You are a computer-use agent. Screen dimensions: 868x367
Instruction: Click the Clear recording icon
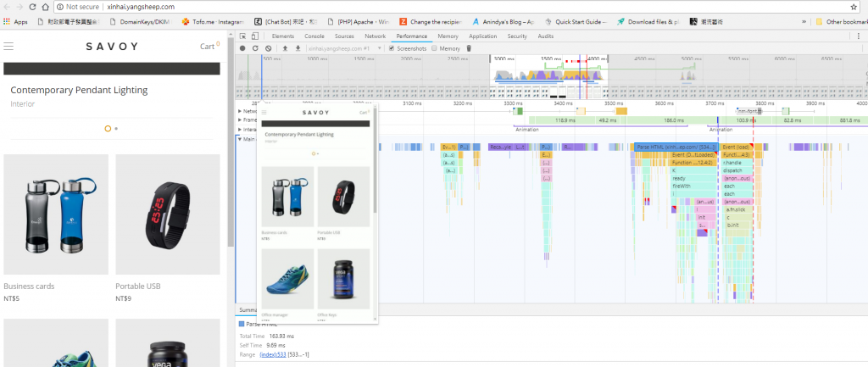point(268,48)
